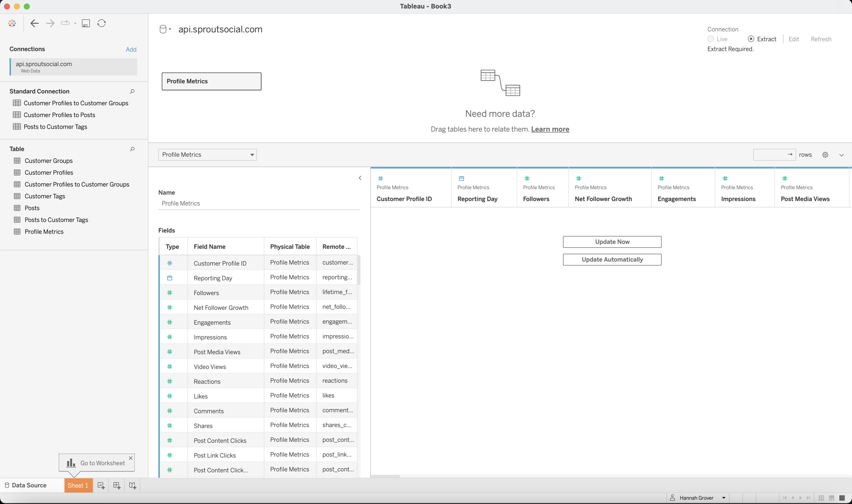Image resolution: width=852 pixels, height=504 pixels.
Task: Select the Extract connection radio button
Action: coord(751,39)
